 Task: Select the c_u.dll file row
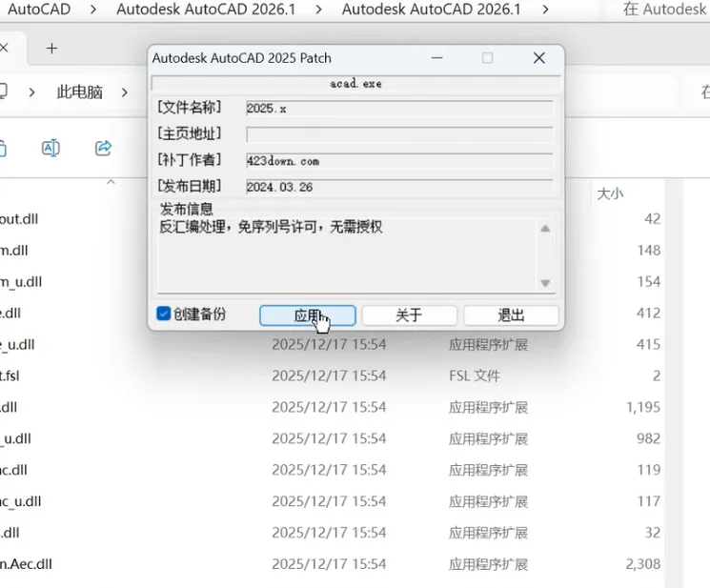pyautogui.click(x=20, y=501)
